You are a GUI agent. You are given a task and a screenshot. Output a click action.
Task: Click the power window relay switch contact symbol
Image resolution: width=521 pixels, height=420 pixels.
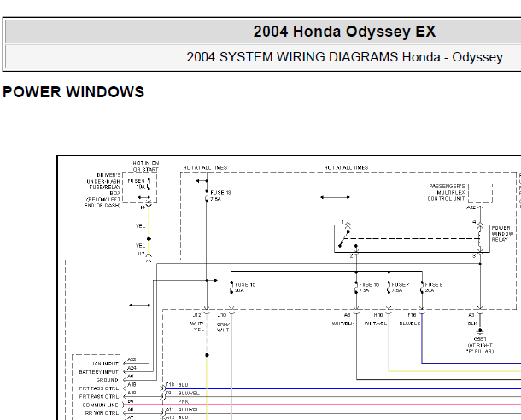pyautogui.click(x=345, y=237)
